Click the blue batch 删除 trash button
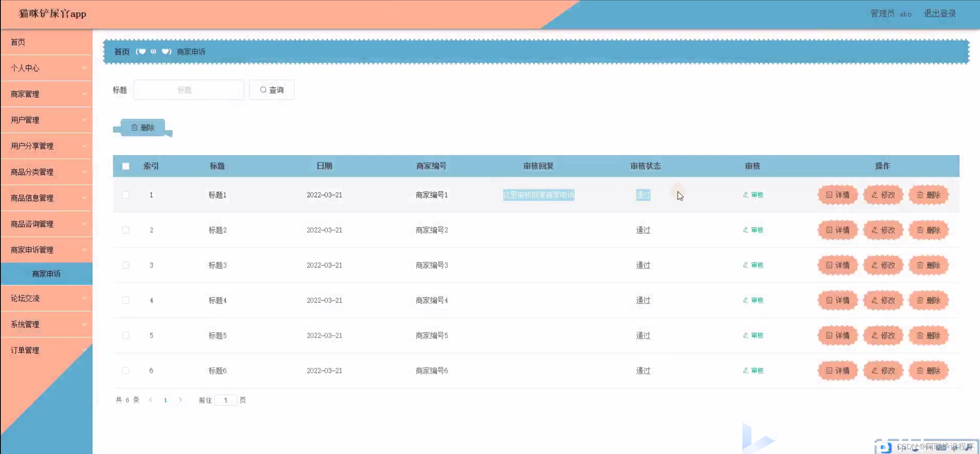The width and height of the screenshot is (980, 454). 143,128
